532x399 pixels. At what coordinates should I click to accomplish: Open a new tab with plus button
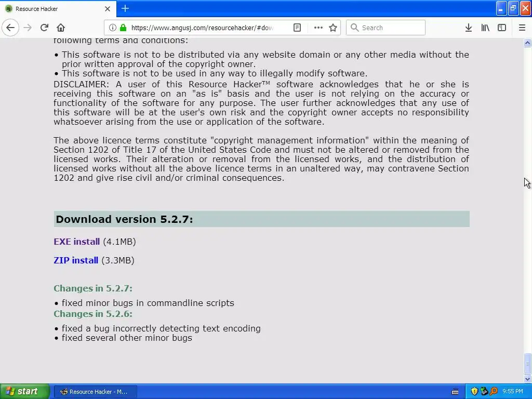[x=125, y=8]
